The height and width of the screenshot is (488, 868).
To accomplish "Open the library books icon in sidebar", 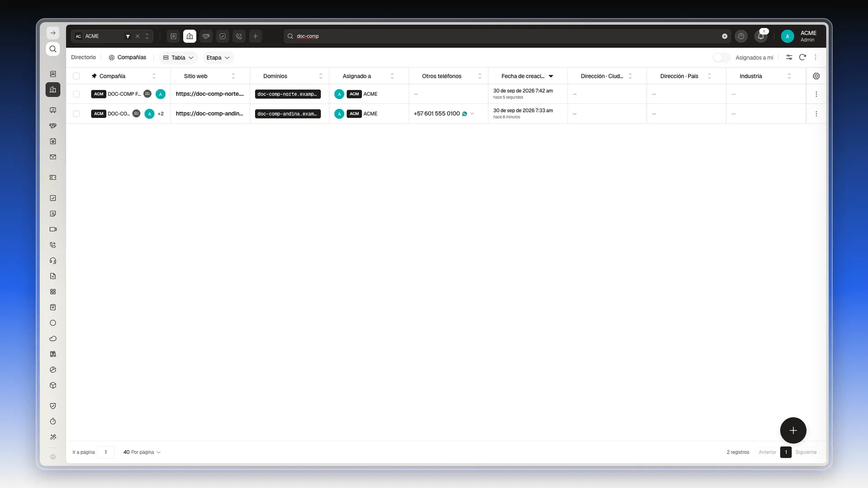I will click(x=53, y=354).
